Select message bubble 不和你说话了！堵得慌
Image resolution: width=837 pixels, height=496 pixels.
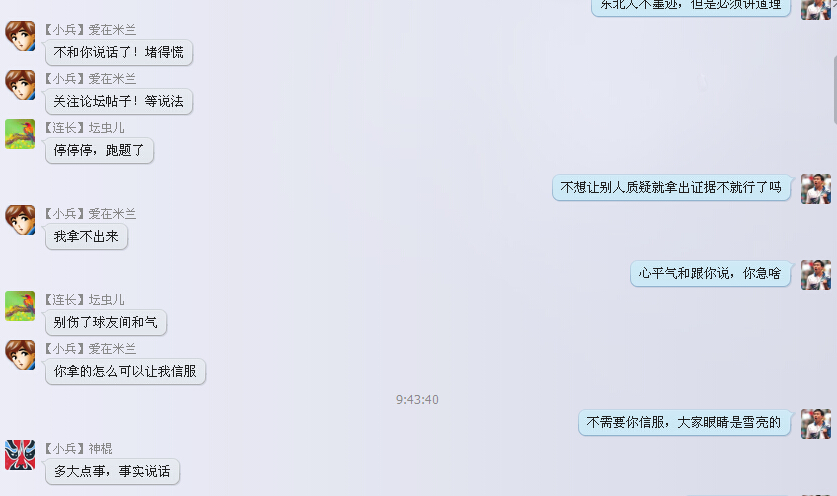[x=119, y=52]
